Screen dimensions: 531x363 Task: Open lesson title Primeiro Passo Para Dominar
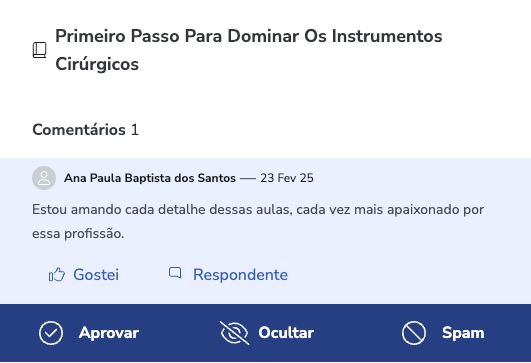click(x=249, y=50)
